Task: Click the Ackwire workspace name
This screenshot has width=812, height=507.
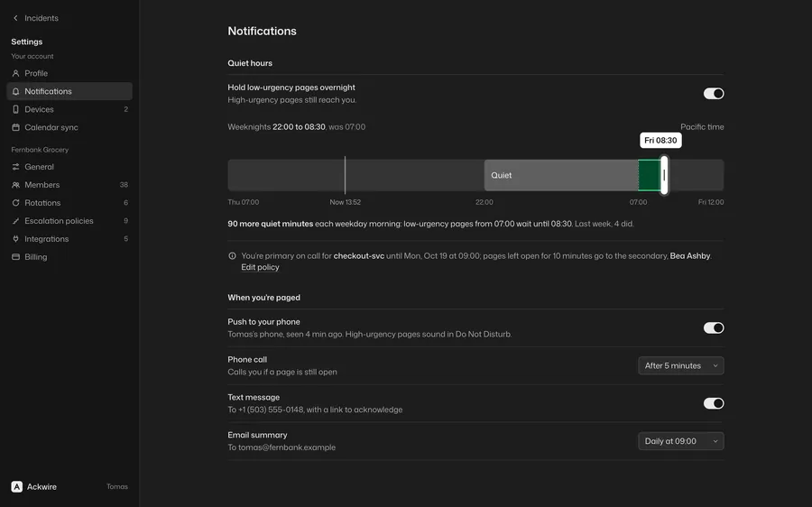Action: pyautogui.click(x=42, y=487)
